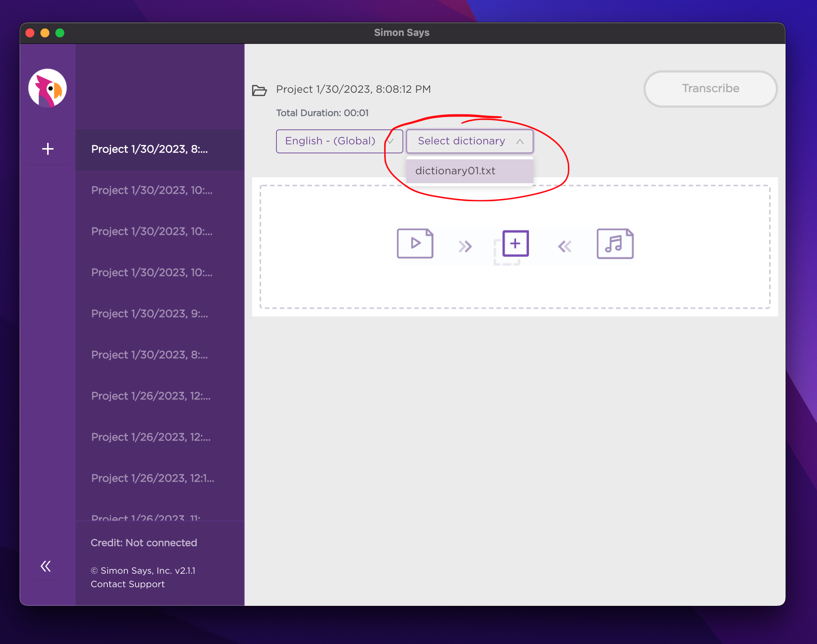The height and width of the screenshot is (644, 817).
Task: Open the Contact Support link
Action: click(128, 584)
